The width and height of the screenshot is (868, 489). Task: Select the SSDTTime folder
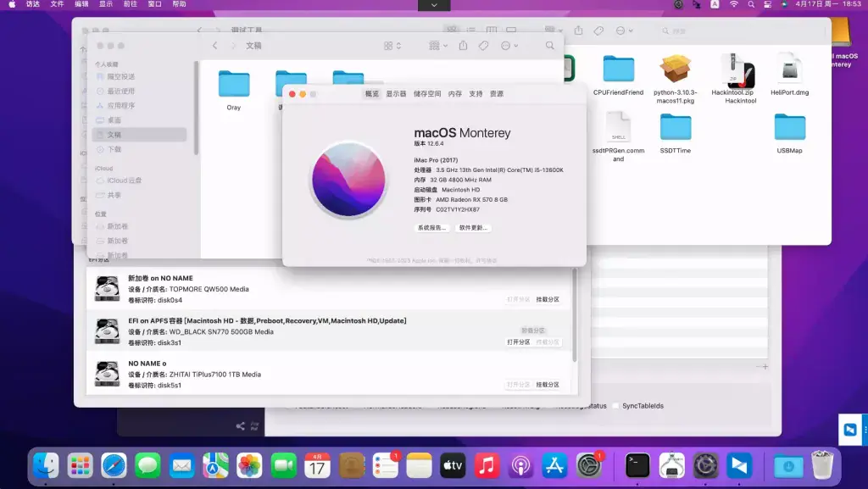coord(676,133)
